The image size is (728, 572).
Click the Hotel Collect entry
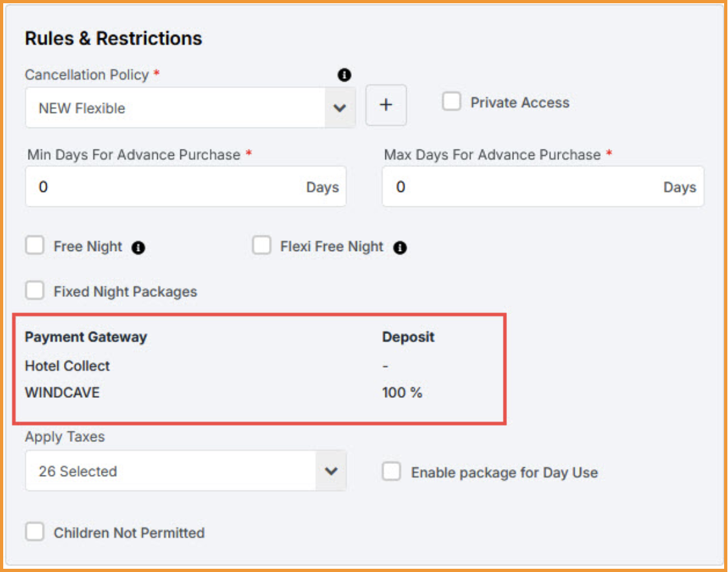coord(67,365)
